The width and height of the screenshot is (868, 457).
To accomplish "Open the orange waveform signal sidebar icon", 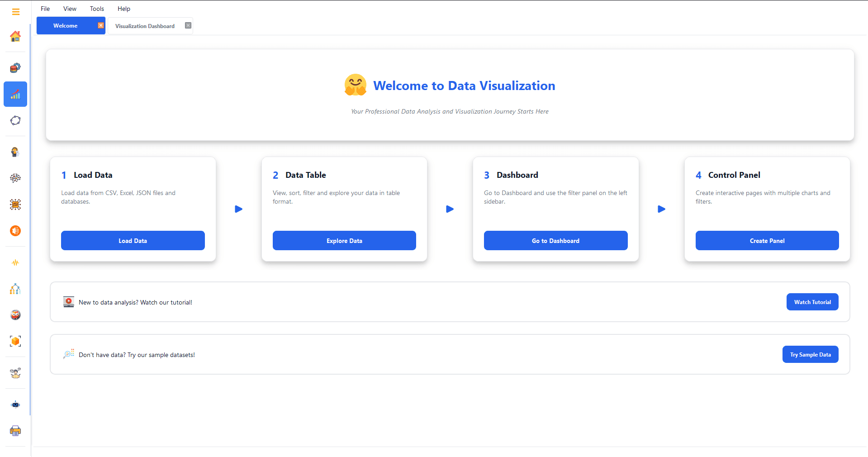I will click(x=15, y=262).
